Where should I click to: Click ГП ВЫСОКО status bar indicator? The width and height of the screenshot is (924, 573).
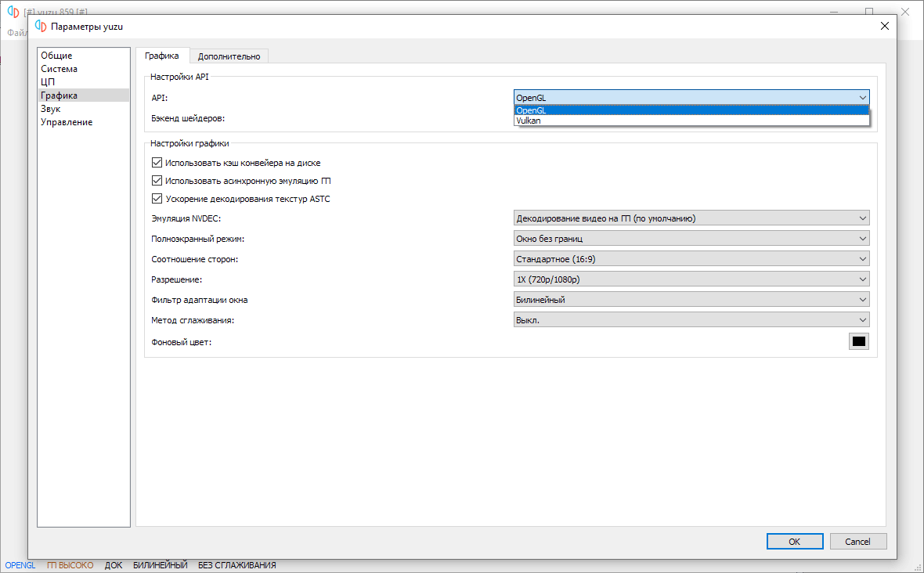[70, 565]
